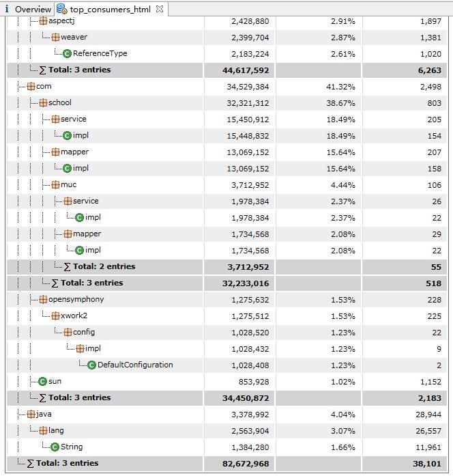Click impl package icon with 1,028,432
This screenshot has height=476, width=453.
[x=80, y=348]
